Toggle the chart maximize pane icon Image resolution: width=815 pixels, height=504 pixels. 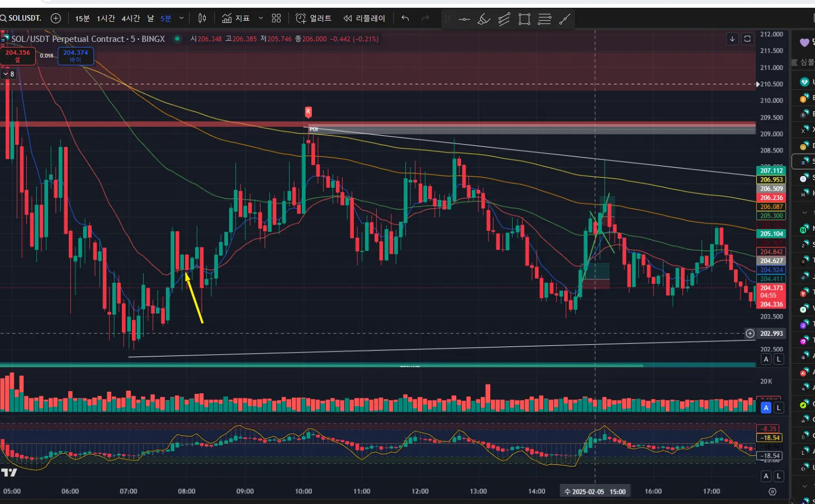[x=747, y=39]
